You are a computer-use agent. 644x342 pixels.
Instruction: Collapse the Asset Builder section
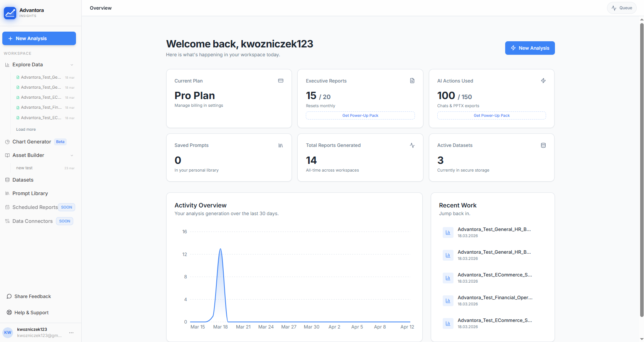coord(72,155)
